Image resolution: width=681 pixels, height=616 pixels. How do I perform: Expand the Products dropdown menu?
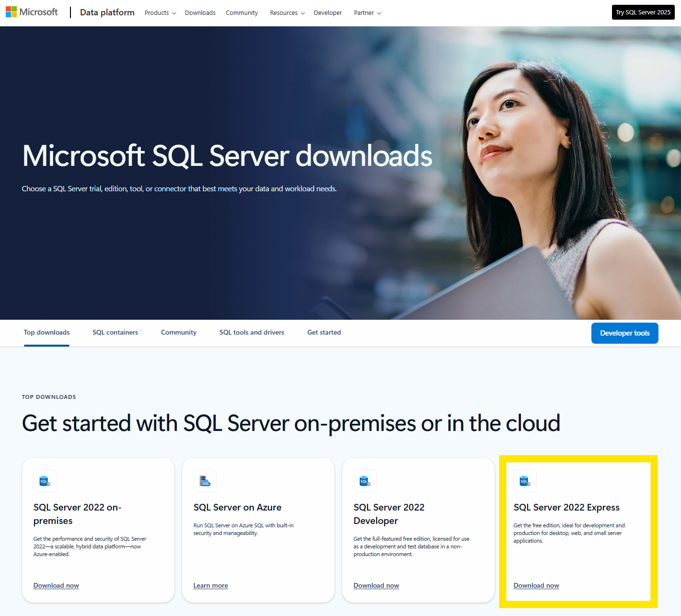(160, 13)
